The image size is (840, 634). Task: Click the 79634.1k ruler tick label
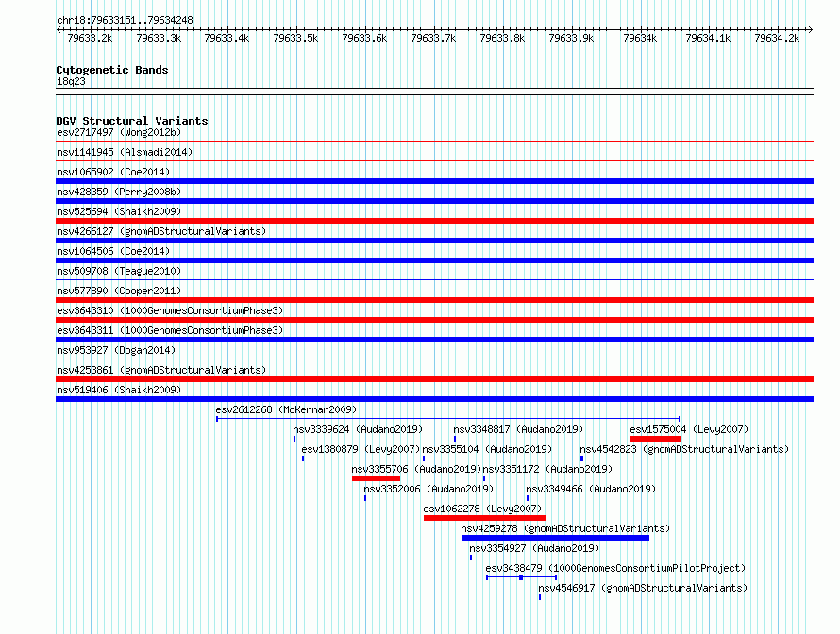tap(708, 38)
